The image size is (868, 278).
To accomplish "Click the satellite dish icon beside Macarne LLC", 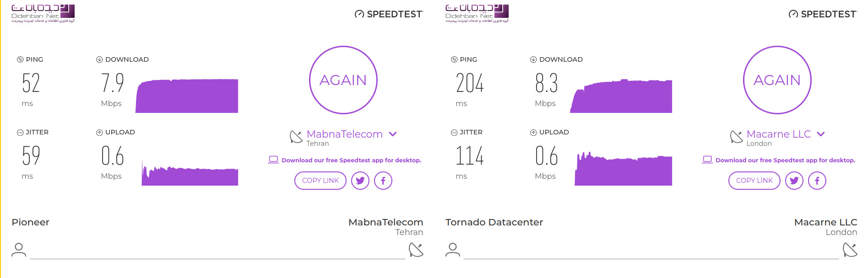I will (x=736, y=137).
